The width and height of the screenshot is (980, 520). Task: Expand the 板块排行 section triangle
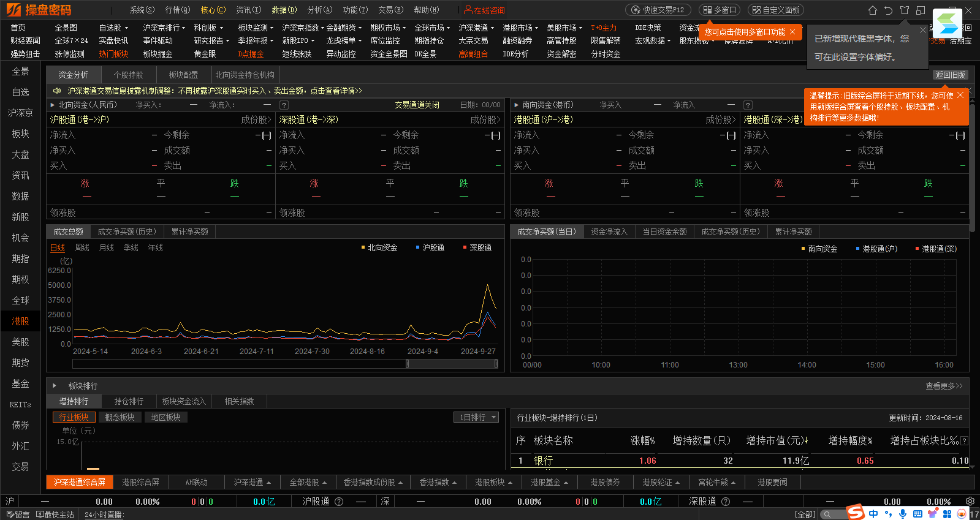click(x=55, y=386)
